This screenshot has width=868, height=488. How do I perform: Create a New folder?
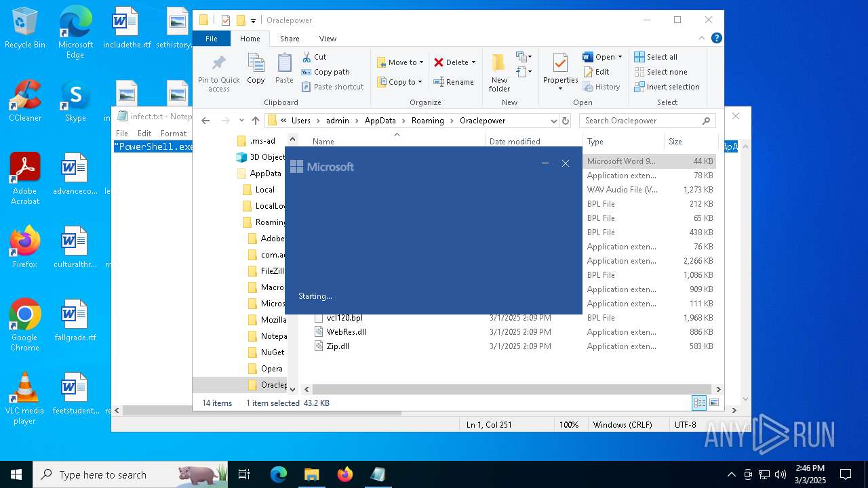pos(499,73)
